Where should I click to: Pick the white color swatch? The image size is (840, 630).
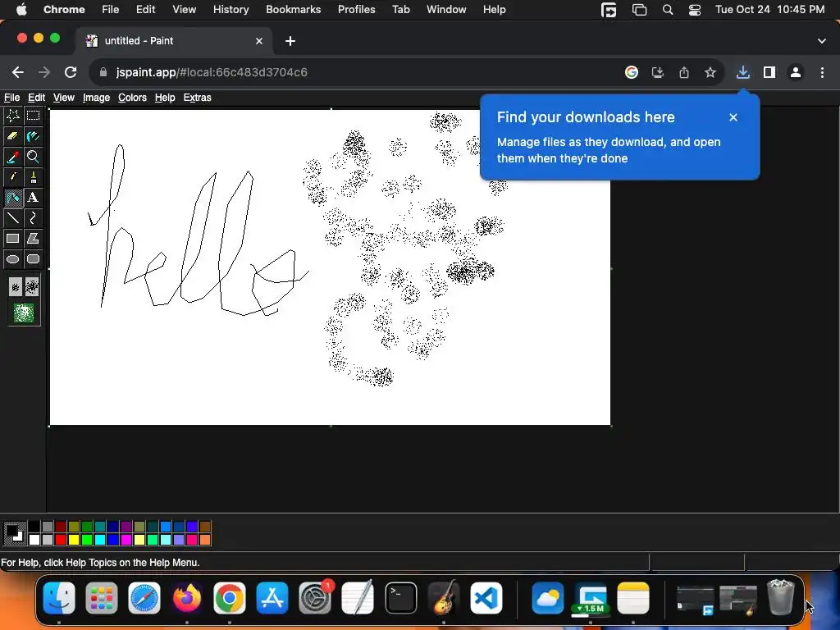pyautogui.click(x=34, y=540)
